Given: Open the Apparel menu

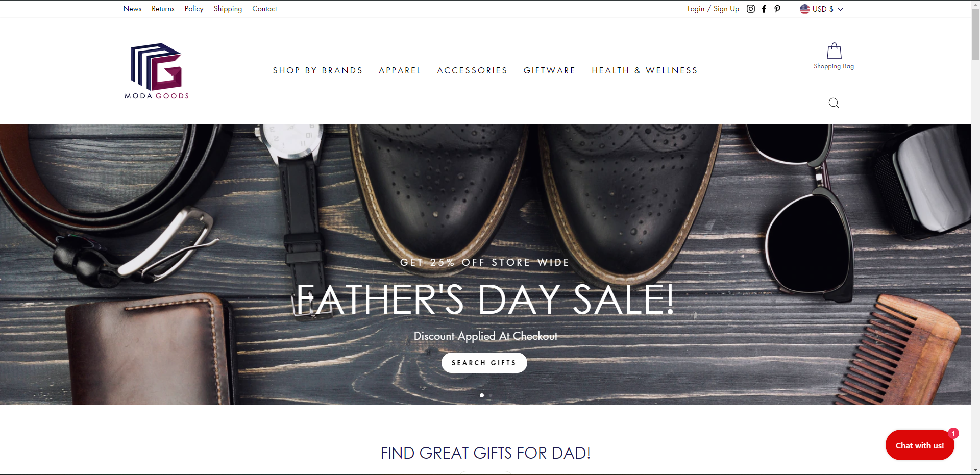Looking at the screenshot, I should (x=400, y=70).
